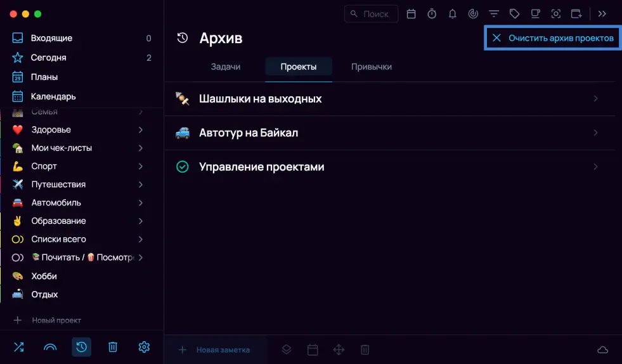Expand the Шашлыки на выходных project chevron
Screen dimensions: 622x364
point(595,99)
